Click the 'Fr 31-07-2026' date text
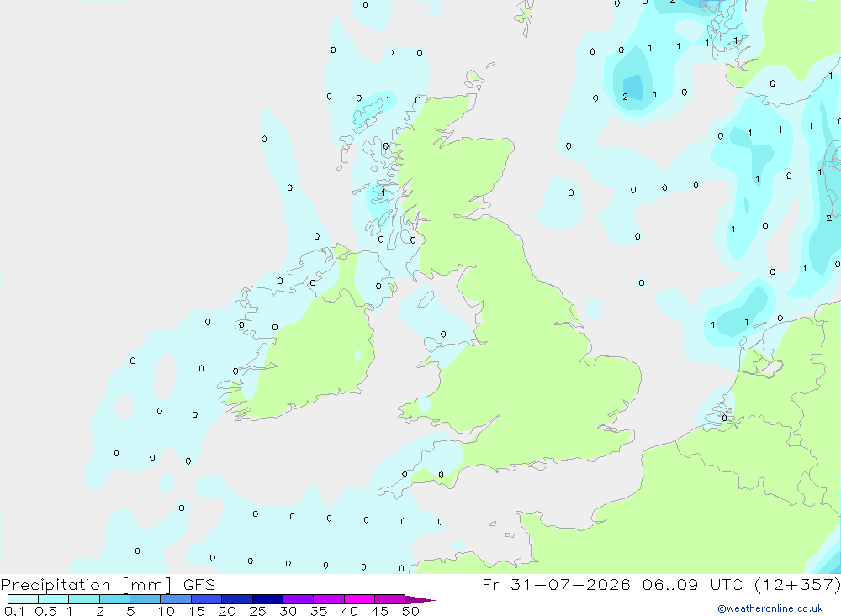This screenshot has height=616, width=841. (556, 584)
